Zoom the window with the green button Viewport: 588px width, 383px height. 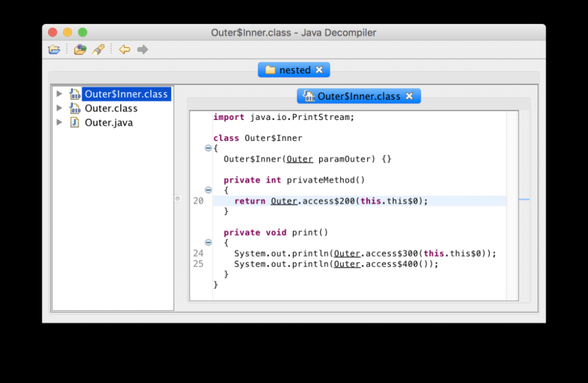click(82, 32)
